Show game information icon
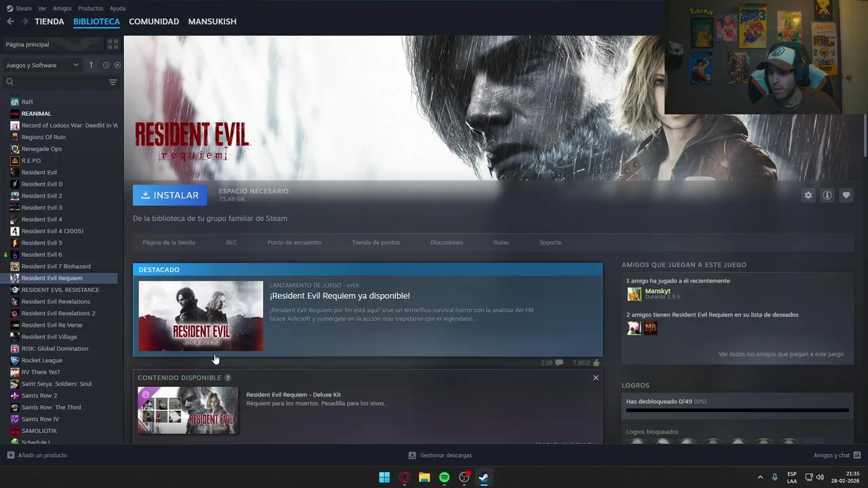868x488 pixels. [x=827, y=195]
